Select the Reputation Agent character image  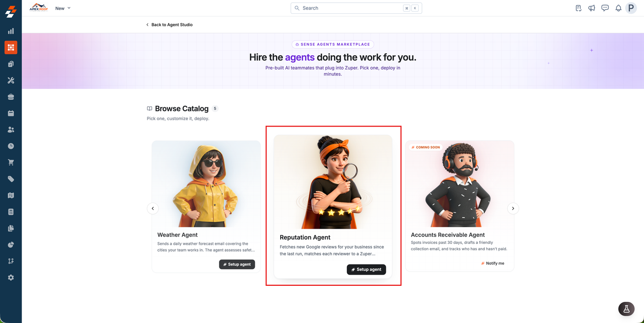[x=333, y=182]
